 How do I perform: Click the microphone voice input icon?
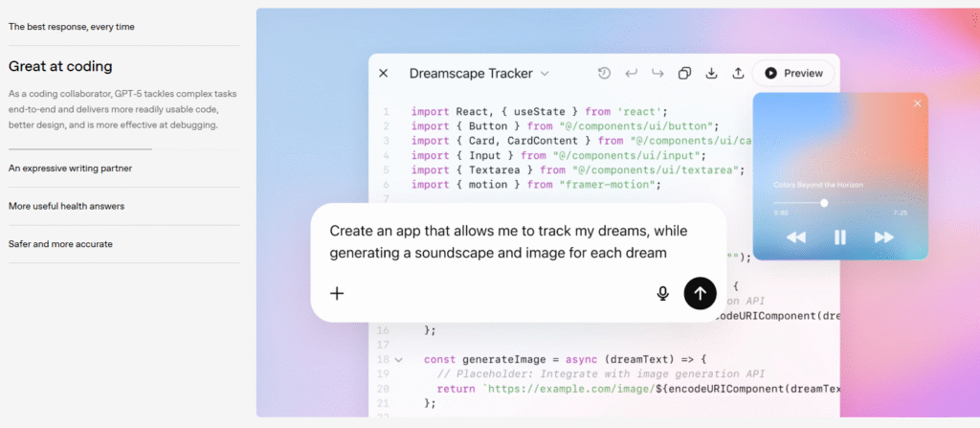[662, 293]
